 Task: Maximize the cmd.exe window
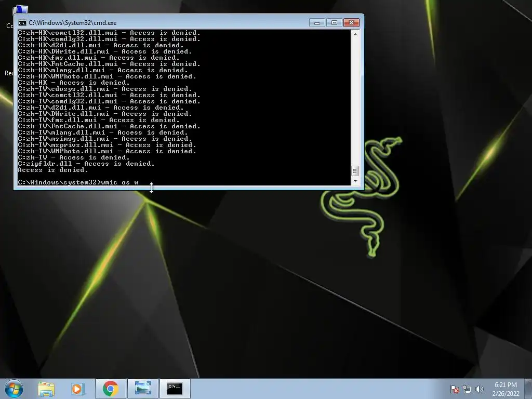pyautogui.click(x=334, y=23)
